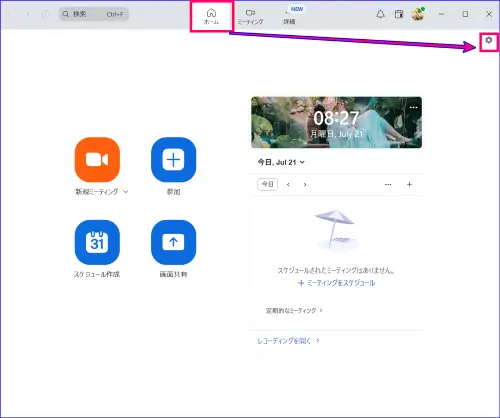Click the blue Join plus icon
The image size is (500, 418).
(x=173, y=160)
